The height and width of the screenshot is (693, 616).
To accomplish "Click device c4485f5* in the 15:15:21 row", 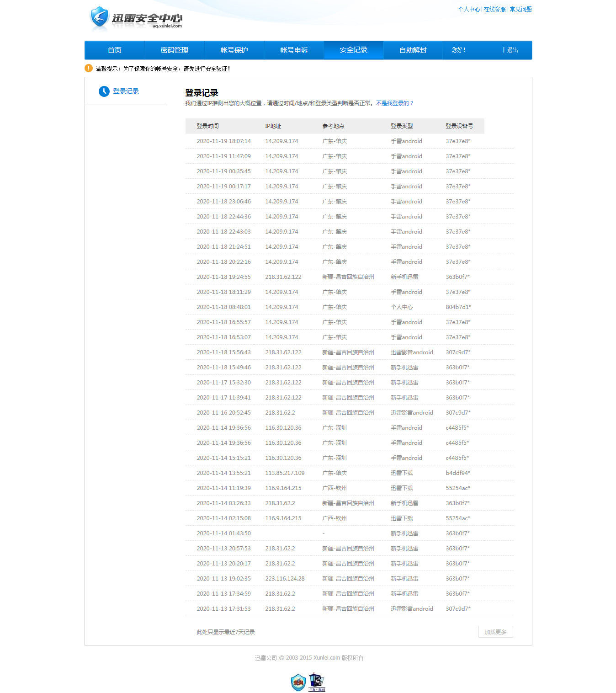I will pos(457,458).
